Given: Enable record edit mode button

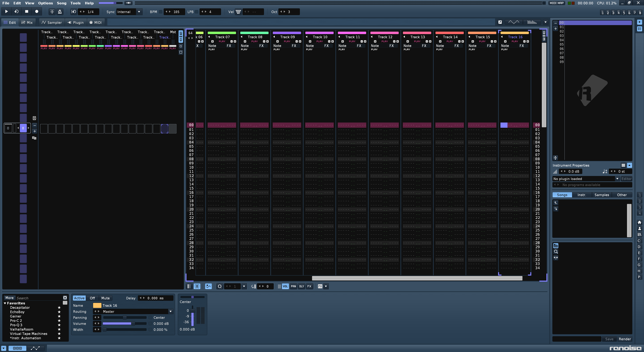Looking at the screenshot, I should point(37,12).
